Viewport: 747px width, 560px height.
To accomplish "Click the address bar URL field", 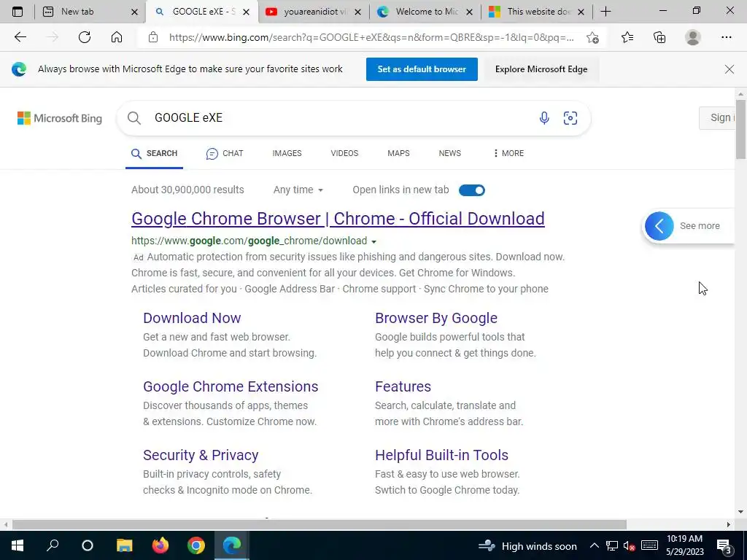I will coord(371,37).
